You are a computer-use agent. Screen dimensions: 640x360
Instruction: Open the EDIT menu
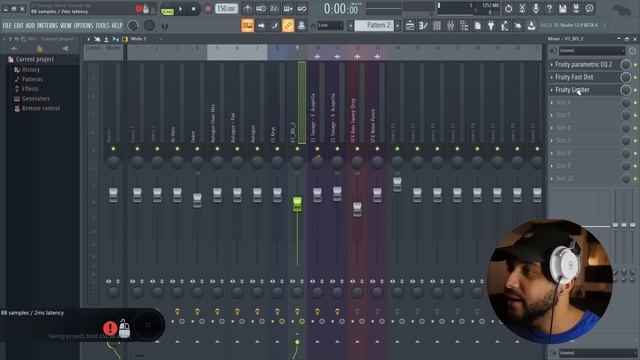tap(19, 26)
